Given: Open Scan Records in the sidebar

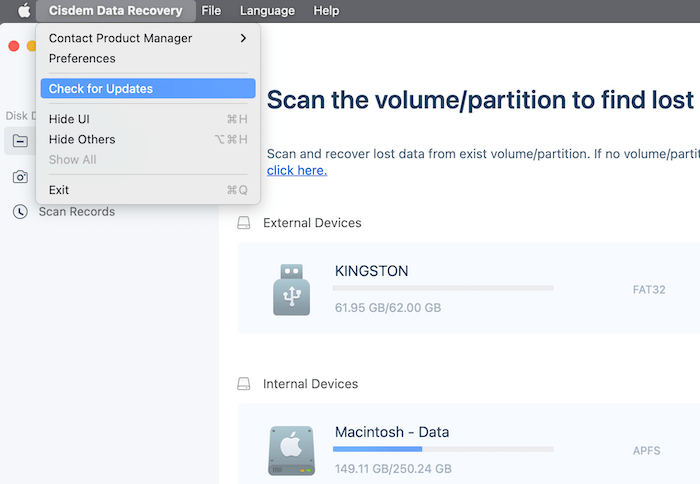Looking at the screenshot, I should [77, 212].
